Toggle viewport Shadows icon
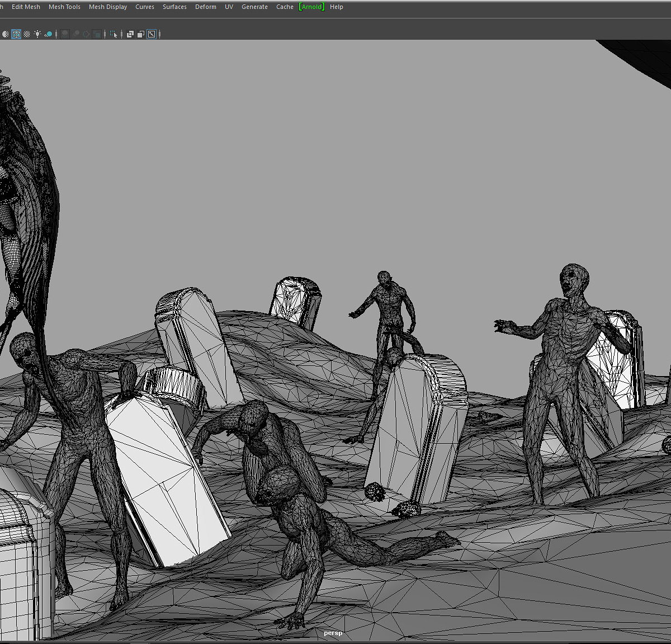Screen dimensions: 671x644 [x=49, y=34]
